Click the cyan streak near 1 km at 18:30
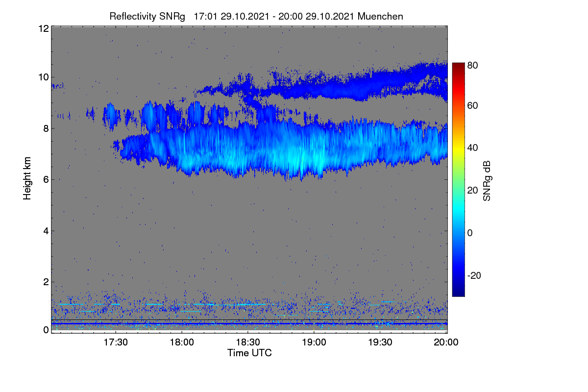588x392 pixels. pyautogui.click(x=238, y=304)
